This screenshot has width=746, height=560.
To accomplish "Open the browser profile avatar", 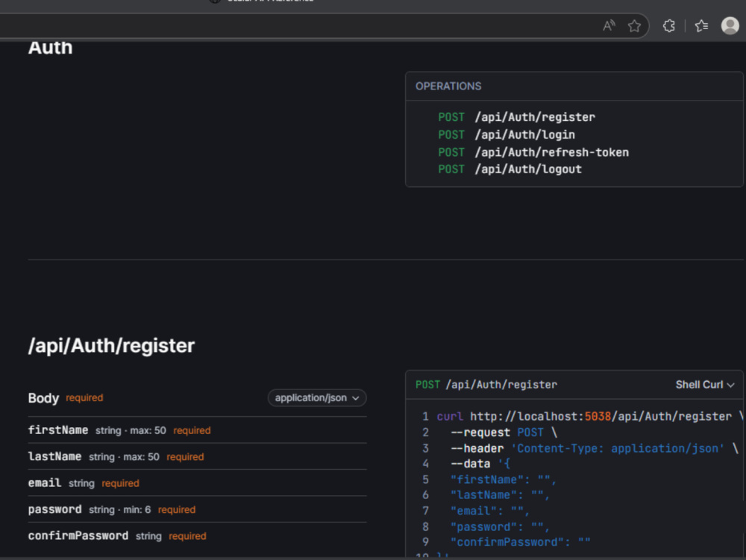I will (x=730, y=25).
